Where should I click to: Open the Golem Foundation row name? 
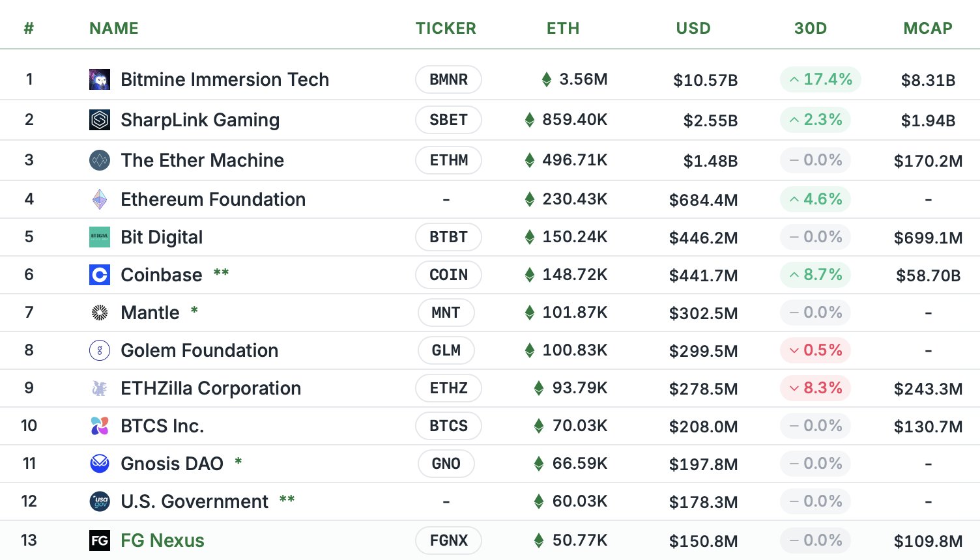[199, 350]
